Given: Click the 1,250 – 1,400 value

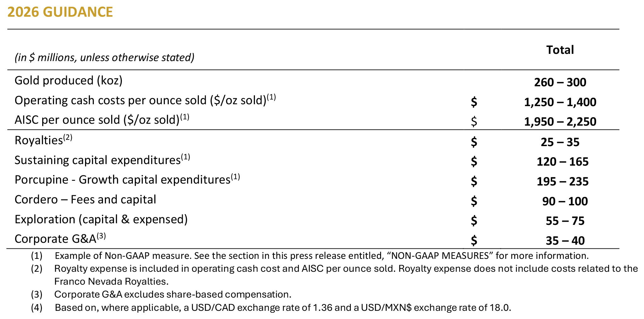Looking at the screenshot, I should pyautogui.click(x=560, y=102).
